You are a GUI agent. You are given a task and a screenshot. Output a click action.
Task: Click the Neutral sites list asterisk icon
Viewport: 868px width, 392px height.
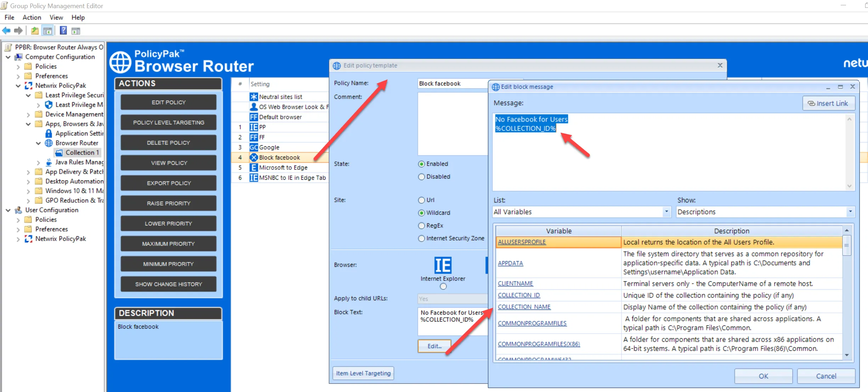point(254,97)
